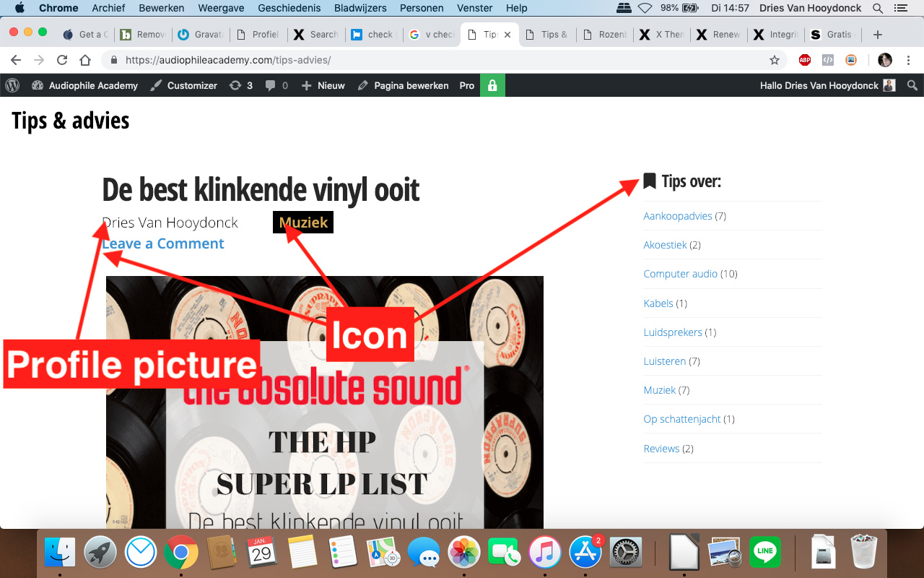The width and height of the screenshot is (924, 578).
Task: Open Hallo Dries Van Hooydonck account menu
Action: click(827, 85)
